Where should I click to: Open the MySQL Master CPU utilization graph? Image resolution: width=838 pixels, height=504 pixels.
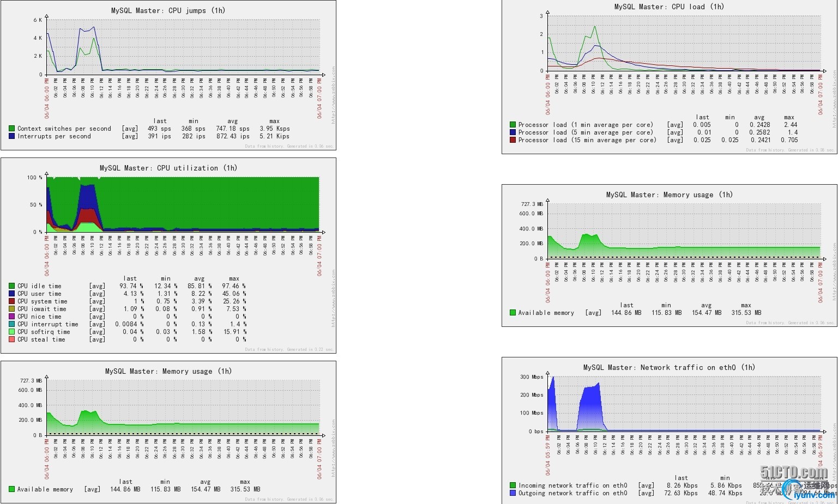(x=168, y=256)
